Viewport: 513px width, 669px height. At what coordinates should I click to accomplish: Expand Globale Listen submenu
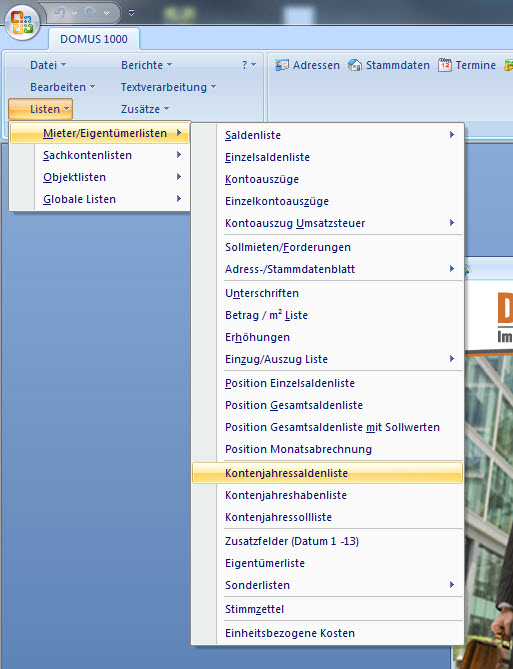tap(99, 199)
